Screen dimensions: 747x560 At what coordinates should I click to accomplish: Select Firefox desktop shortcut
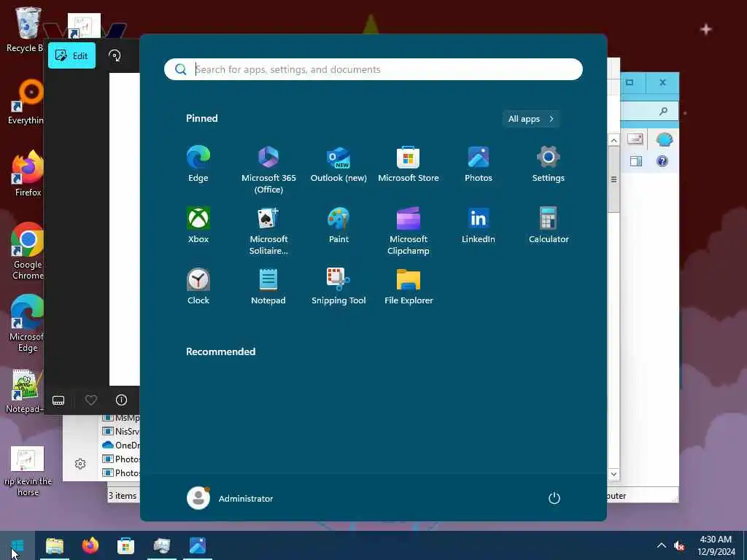(28, 174)
